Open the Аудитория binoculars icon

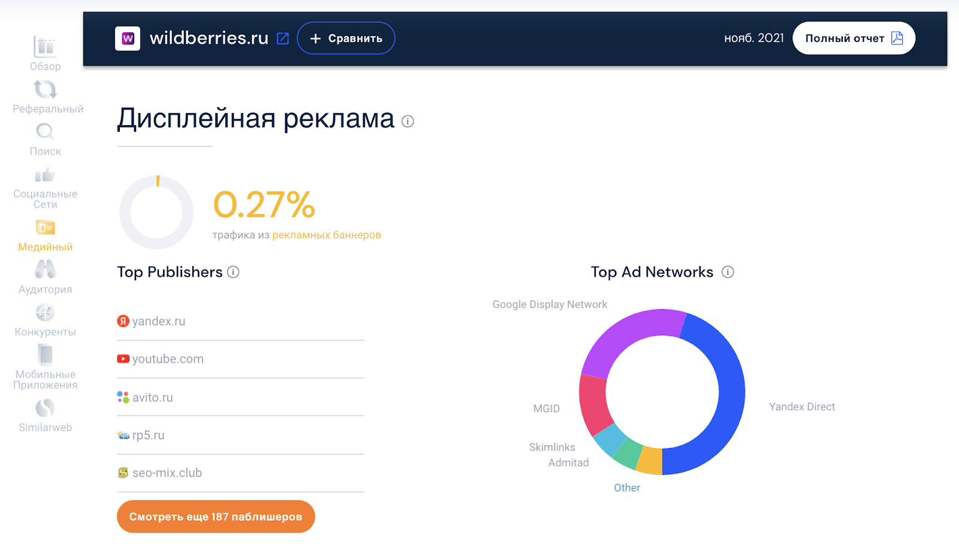[x=45, y=269]
